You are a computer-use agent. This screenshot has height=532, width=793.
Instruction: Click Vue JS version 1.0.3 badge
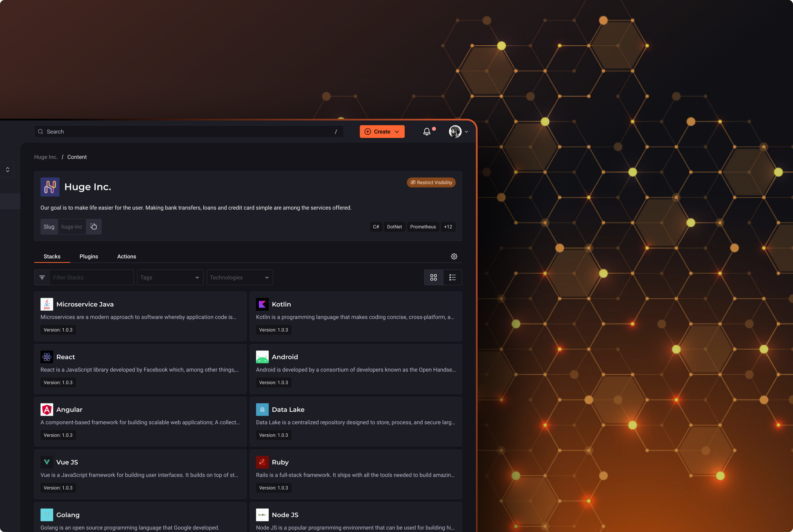click(x=58, y=488)
